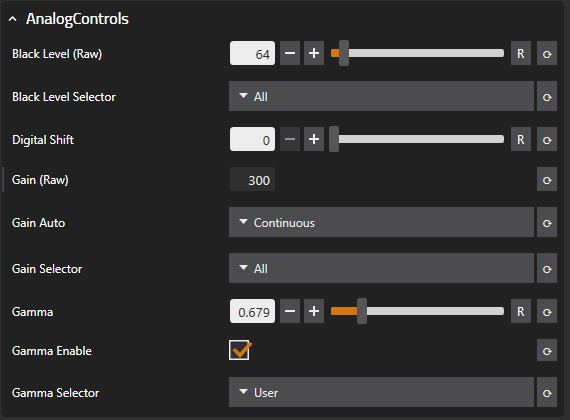Open the Black Level Selector dropdown
The width and height of the screenshot is (570, 420).
point(381,96)
